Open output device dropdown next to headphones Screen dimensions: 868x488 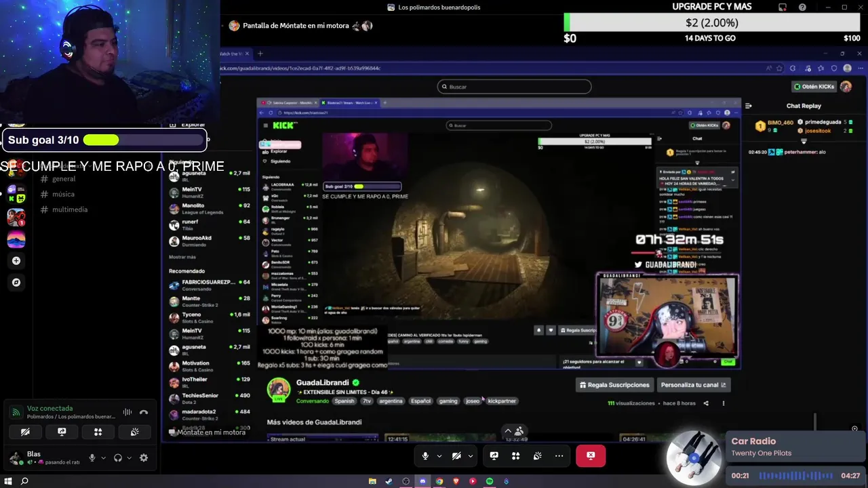click(x=129, y=458)
